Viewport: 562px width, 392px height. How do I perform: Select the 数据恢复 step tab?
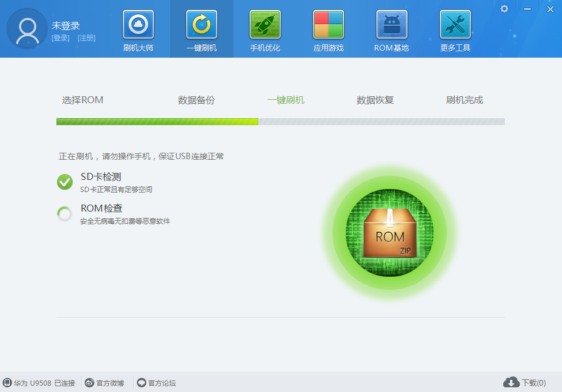(375, 100)
